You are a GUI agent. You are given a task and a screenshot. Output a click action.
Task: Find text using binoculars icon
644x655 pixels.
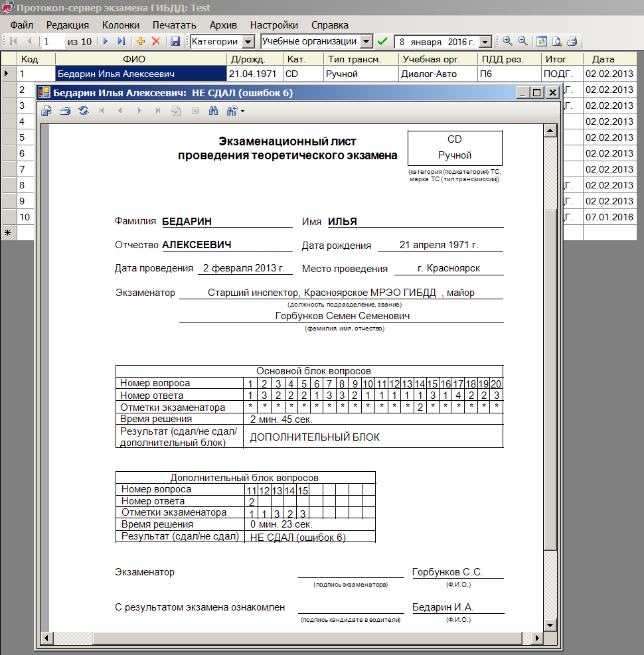tap(214, 111)
